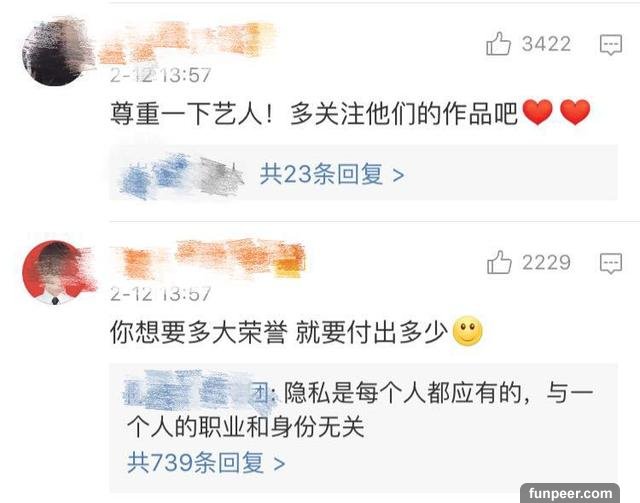
Task: Open the reply text starting with 隐私是每个人
Action: [x=360, y=411]
